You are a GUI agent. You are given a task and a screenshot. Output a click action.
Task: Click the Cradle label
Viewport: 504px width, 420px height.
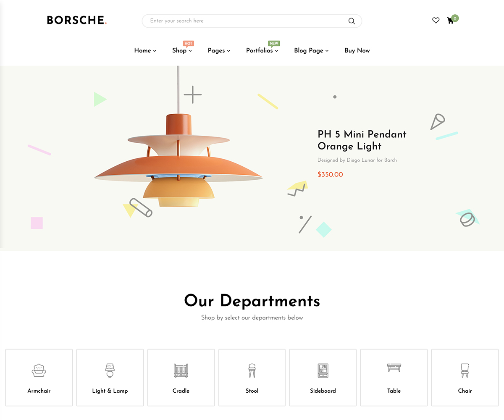click(181, 391)
